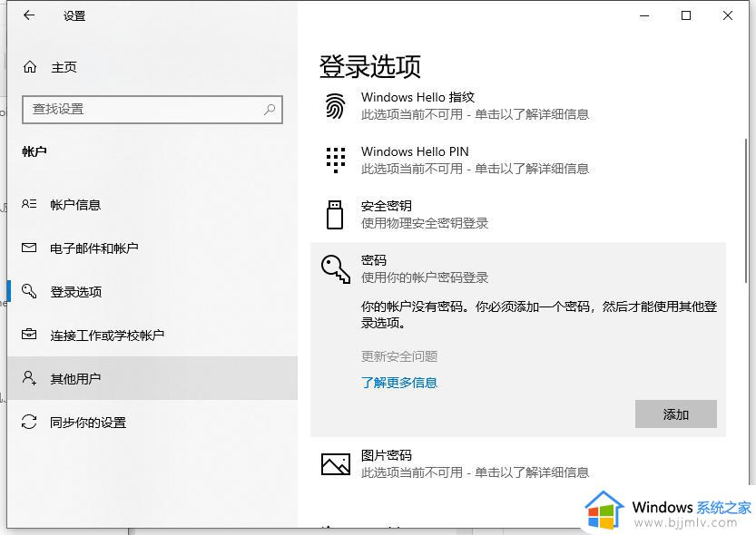Select 帐户信息 in the sidebar

tap(152, 205)
